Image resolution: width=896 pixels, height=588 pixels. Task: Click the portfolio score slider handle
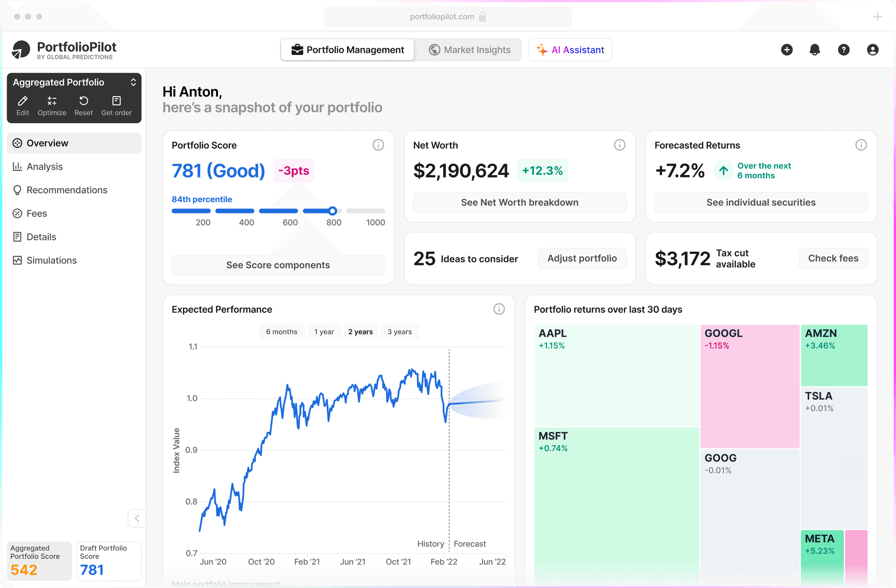click(x=332, y=211)
